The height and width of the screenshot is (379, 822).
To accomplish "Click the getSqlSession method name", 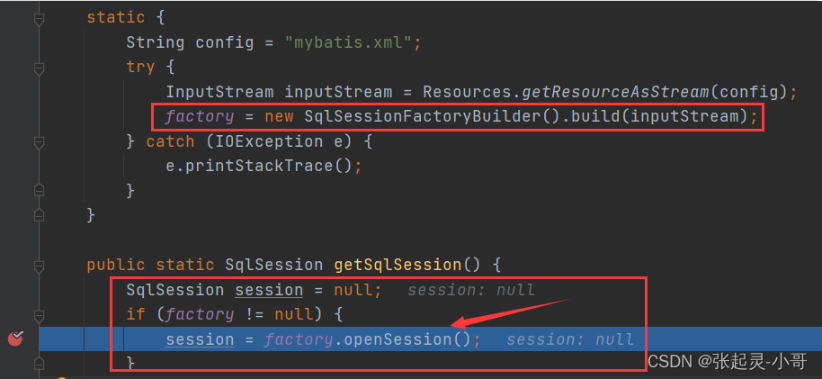I will [398, 265].
